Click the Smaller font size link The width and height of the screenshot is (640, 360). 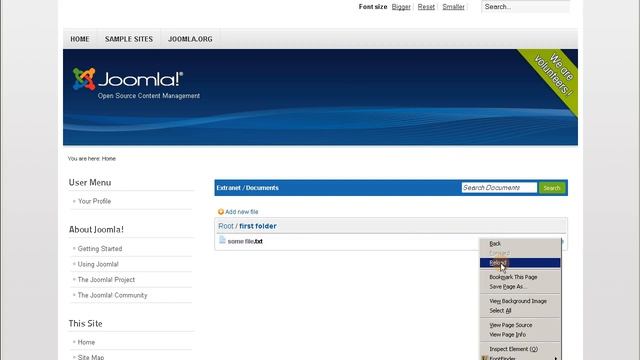pos(453,7)
